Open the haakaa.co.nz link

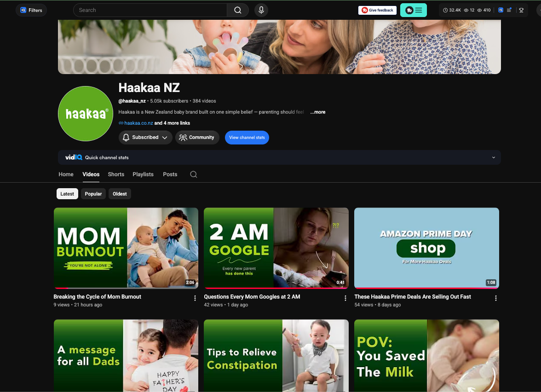point(138,123)
